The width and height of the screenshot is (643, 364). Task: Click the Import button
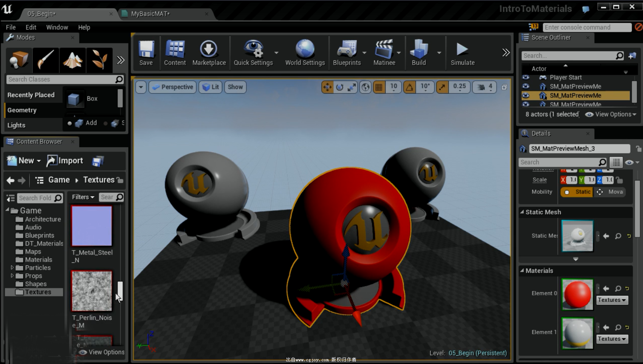click(65, 161)
